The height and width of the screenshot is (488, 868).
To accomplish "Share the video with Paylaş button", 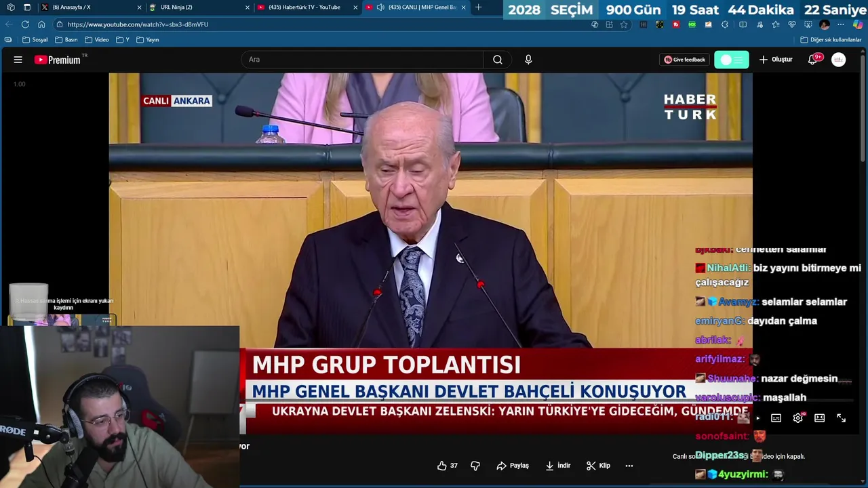I will 513,466.
